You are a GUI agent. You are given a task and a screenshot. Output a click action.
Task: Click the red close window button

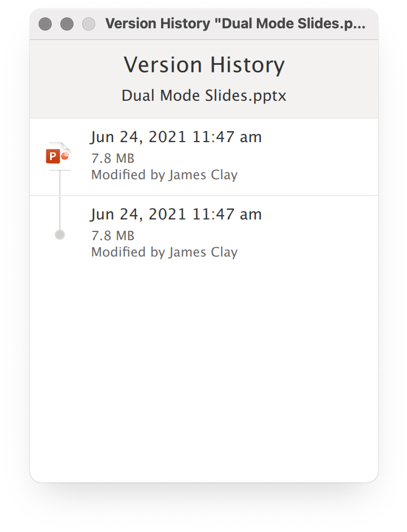click(45, 24)
